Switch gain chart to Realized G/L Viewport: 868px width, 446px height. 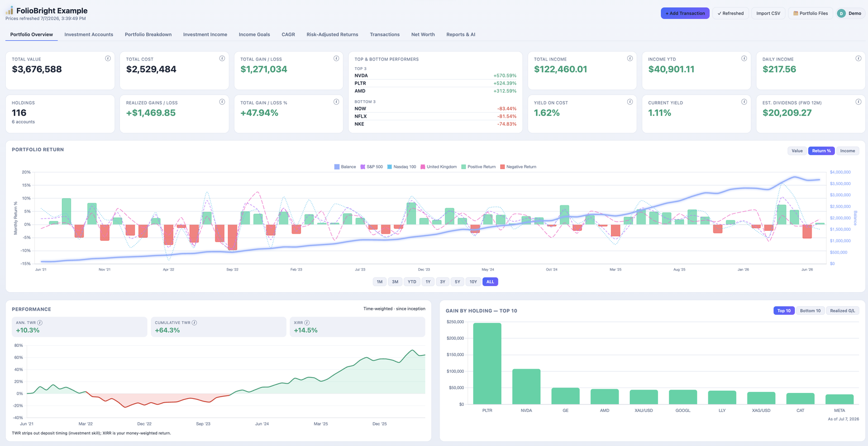click(842, 311)
